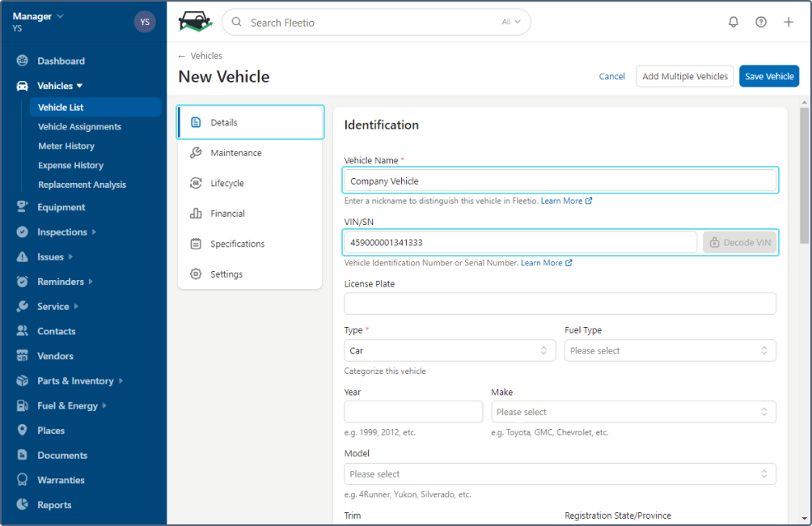Image resolution: width=812 pixels, height=526 pixels.
Task: Click the YS user avatar
Action: [145, 22]
